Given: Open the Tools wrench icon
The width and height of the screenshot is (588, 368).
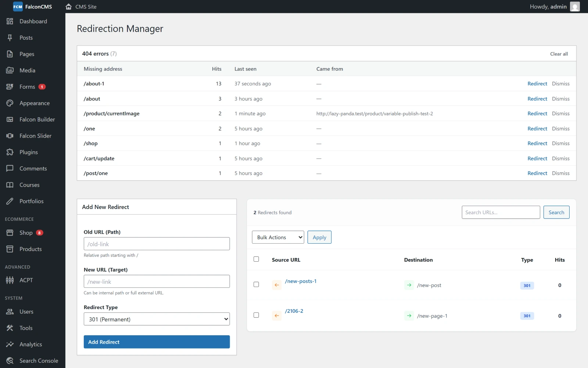Looking at the screenshot, I should 10,328.
